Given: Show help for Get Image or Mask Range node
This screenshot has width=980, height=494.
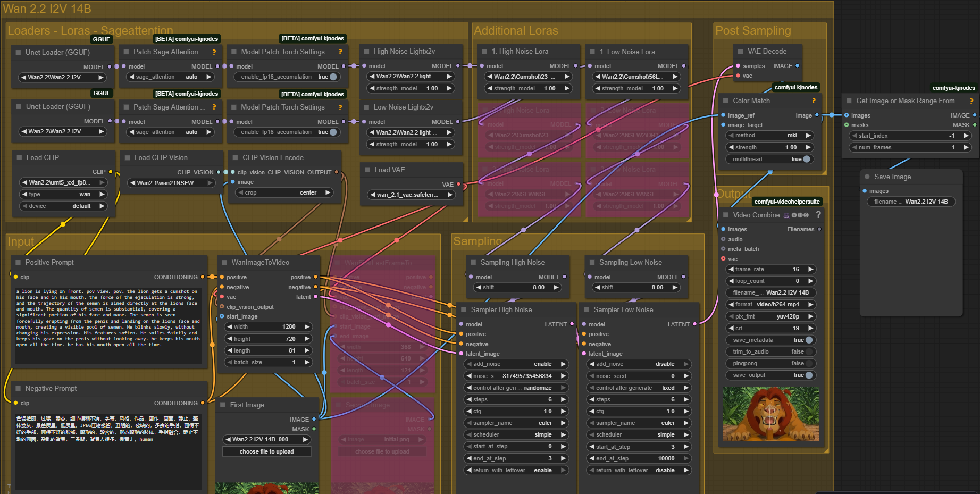Looking at the screenshot, I should [971, 101].
